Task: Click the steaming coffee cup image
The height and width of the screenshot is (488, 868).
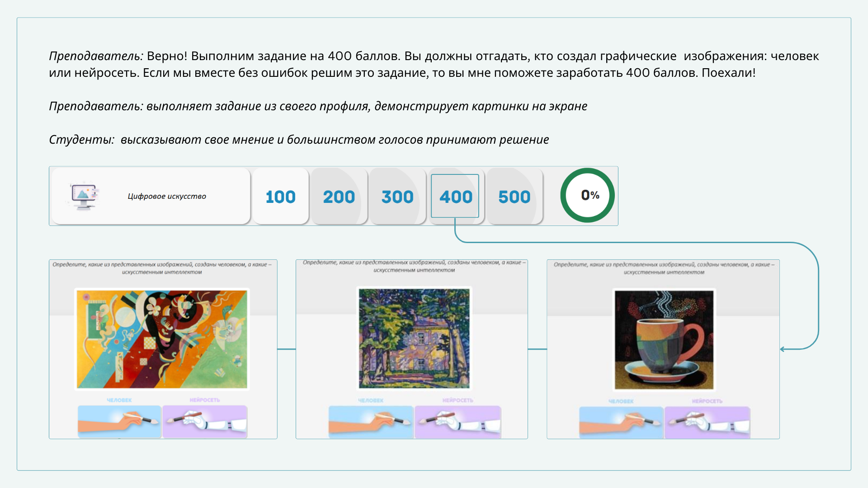Action: (x=664, y=339)
